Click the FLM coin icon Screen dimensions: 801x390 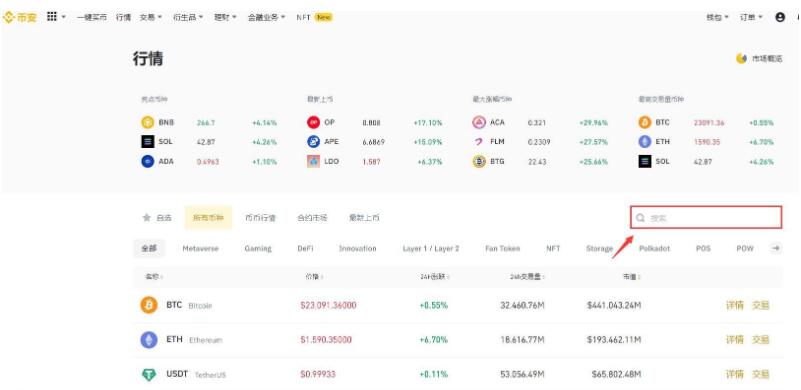pos(479,142)
